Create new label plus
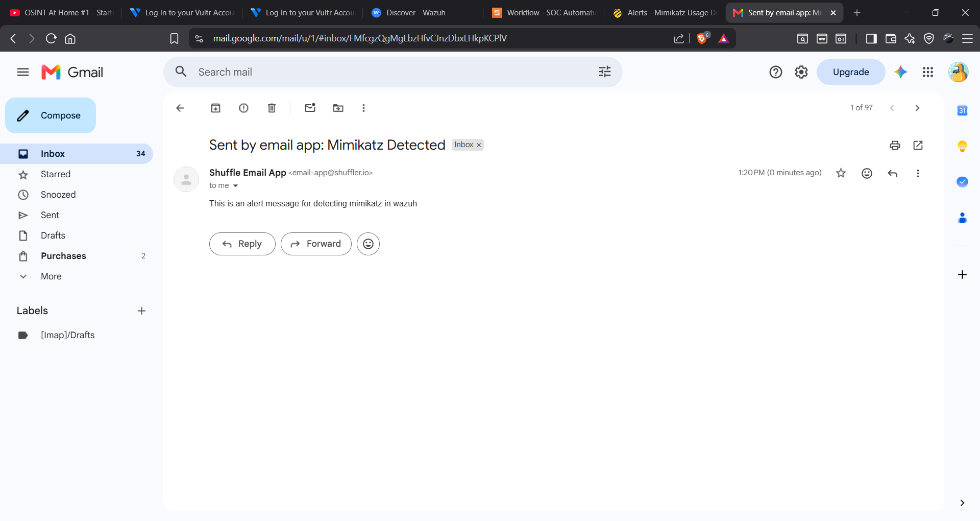The width and height of the screenshot is (980, 521). point(141,311)
